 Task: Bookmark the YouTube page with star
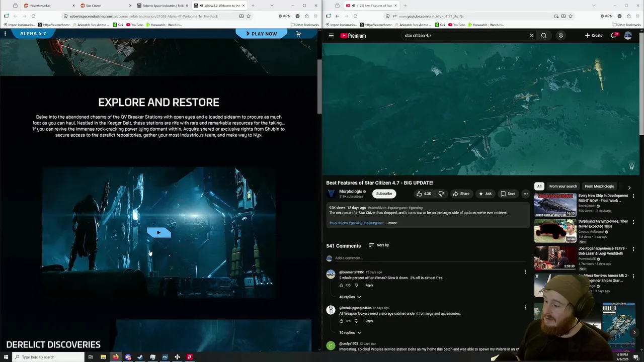pos(570,16)
